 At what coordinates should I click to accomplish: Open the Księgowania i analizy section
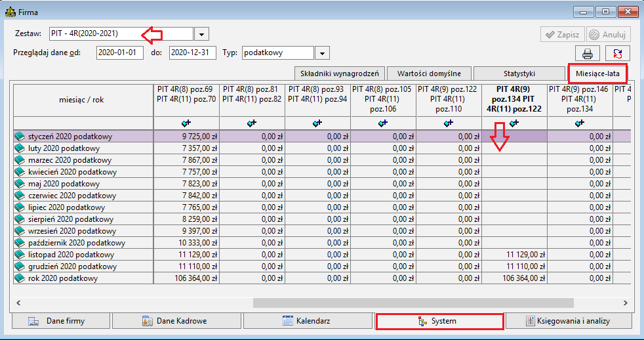(569, 321)
